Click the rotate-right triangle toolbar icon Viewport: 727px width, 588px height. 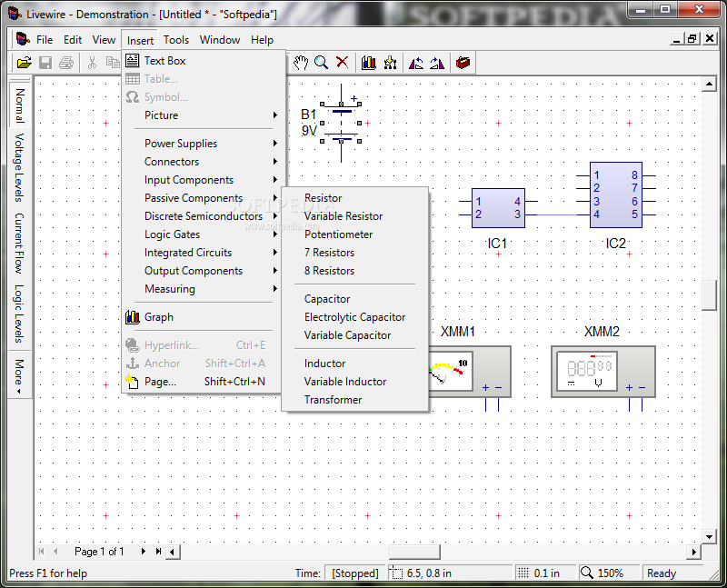click(x=437, y=63)
